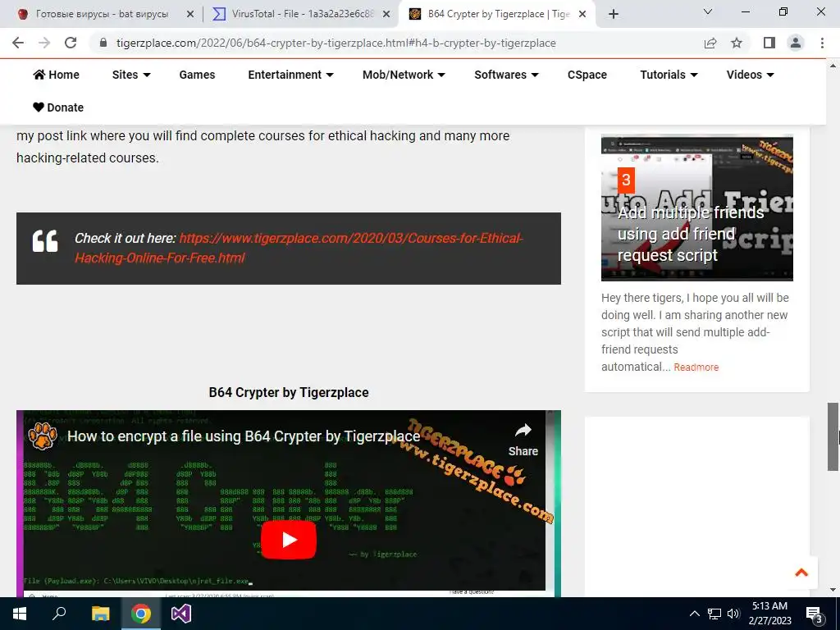This screenshot has width=840, height=630.
Task: Show hidden system tray icons
Action: tap(694, 614)
